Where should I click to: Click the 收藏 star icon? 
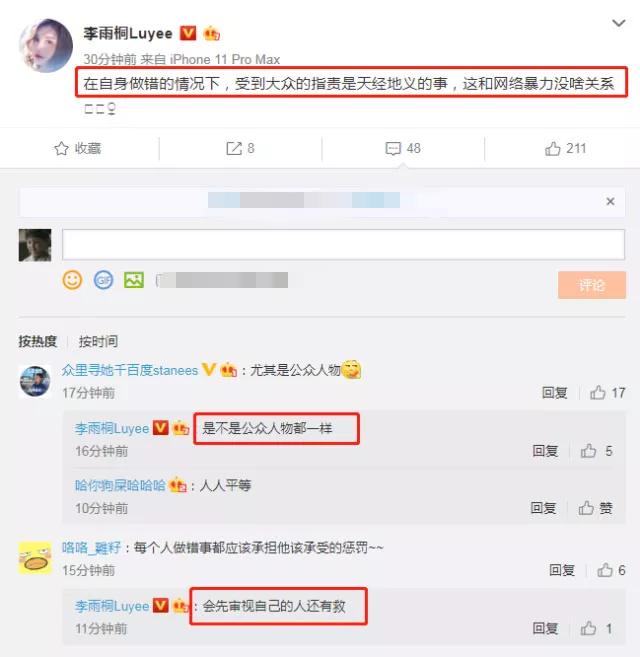(x=61, y=148)
